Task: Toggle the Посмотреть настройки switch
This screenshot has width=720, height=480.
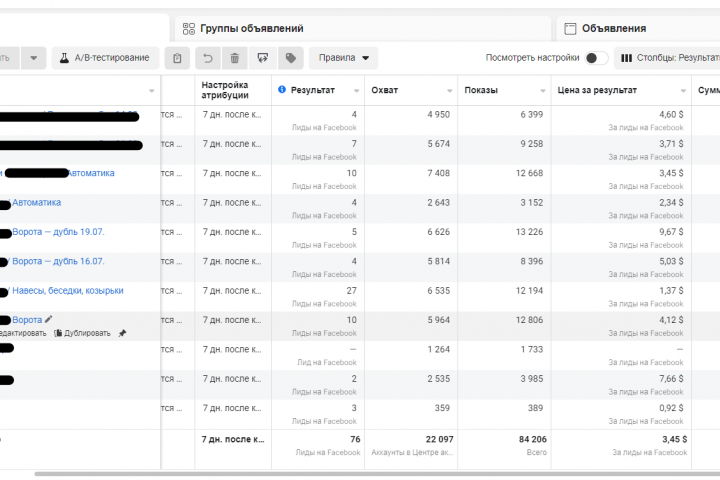Action: (596, 58)
